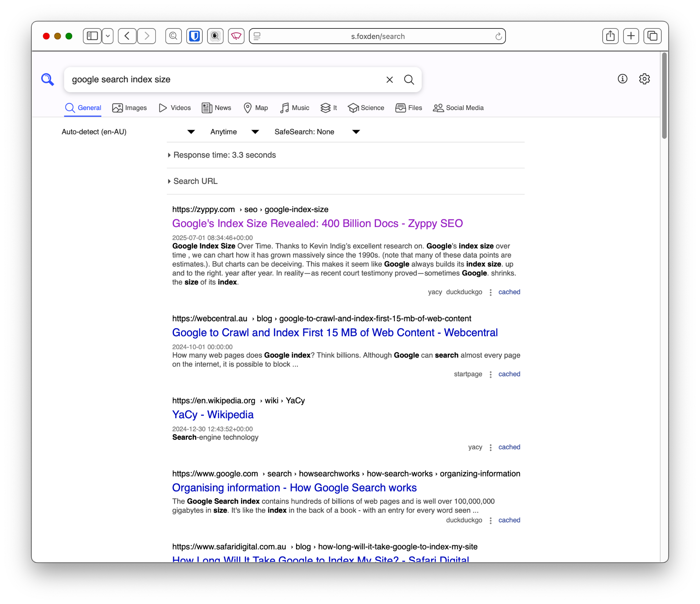Show all tabs with the tab overview icon

pos(652,36)
